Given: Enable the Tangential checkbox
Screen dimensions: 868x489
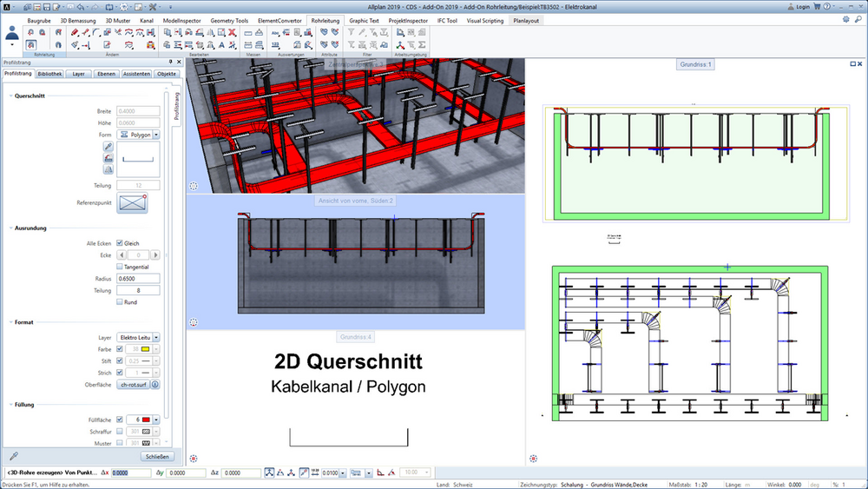Looking at the screenshot, I should (120, 267).
